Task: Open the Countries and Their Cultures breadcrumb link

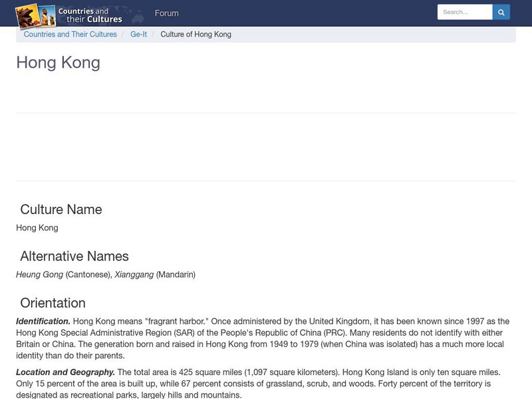Action: coord(70,34)
